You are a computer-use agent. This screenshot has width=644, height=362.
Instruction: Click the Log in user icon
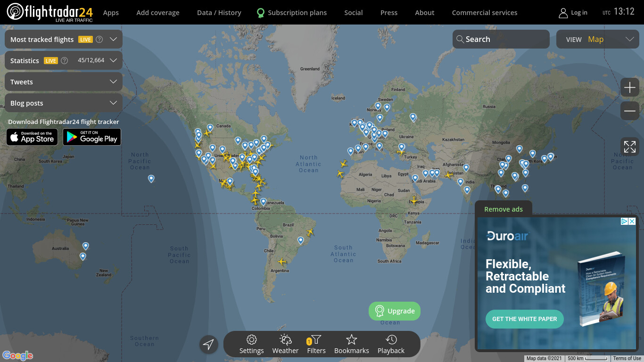[x=563, y=13]
